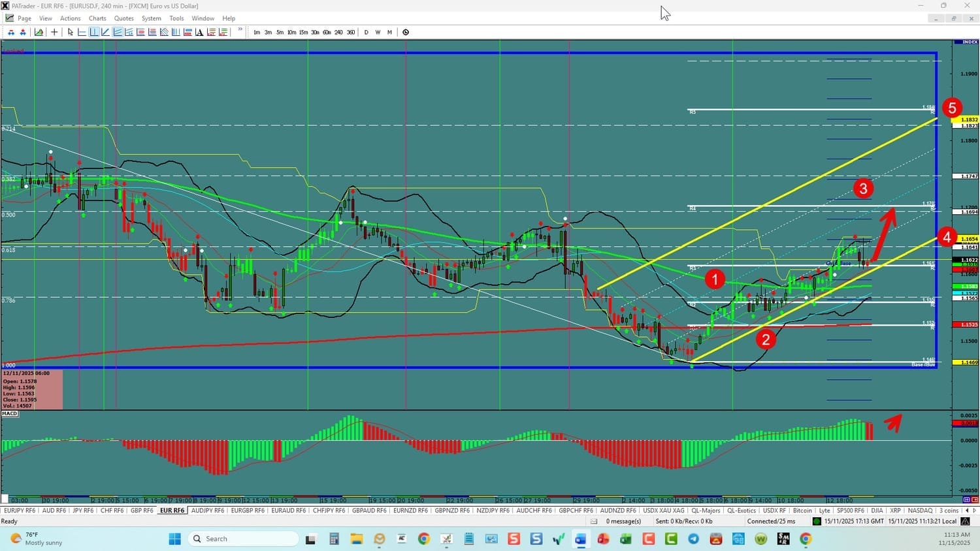Pick the text annotation 'A' tool
This screenshot has width=980, height=551.
[199, 32]
